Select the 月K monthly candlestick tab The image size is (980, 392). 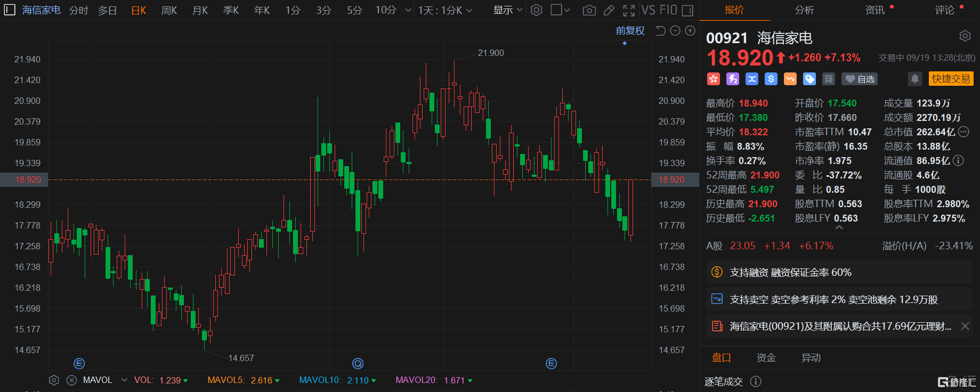(200, 10)
